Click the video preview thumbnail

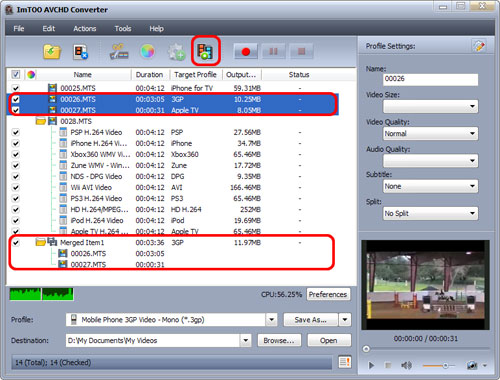(x=425, y=285)
